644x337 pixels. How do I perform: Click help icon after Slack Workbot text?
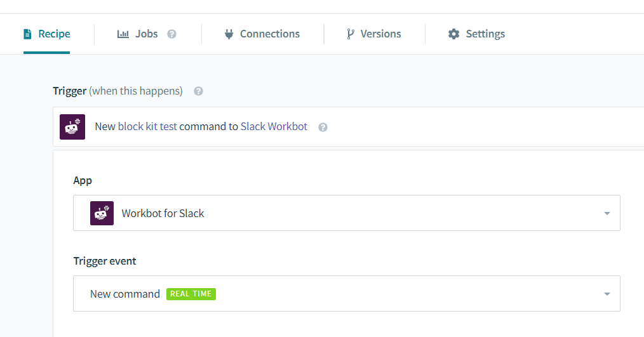click(x=323, y=127)
